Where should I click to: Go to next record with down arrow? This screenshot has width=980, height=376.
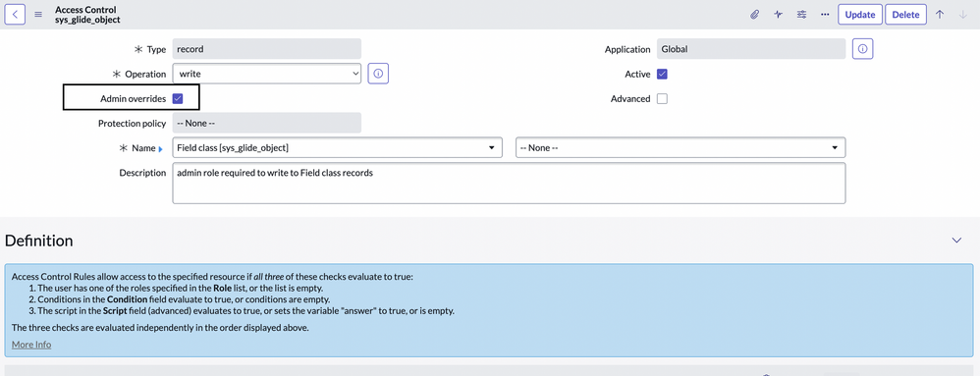962,15
